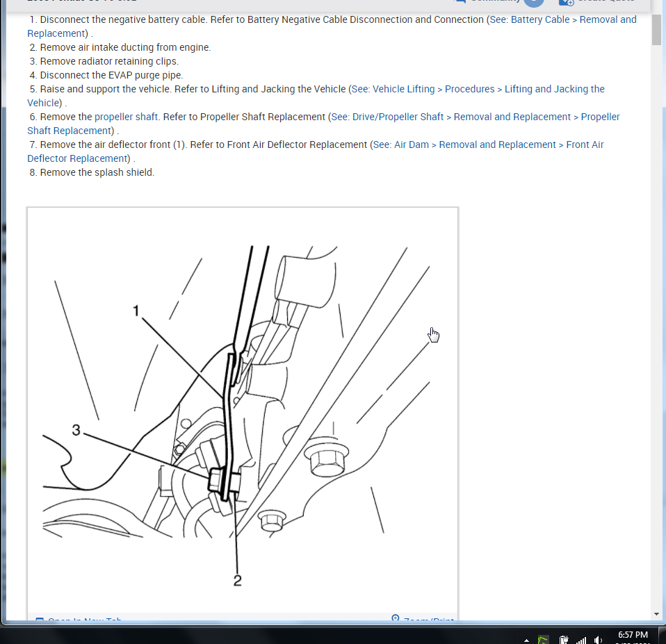
Task: Open the volume speaker tray icon
Action: click(x=598, y=640)
